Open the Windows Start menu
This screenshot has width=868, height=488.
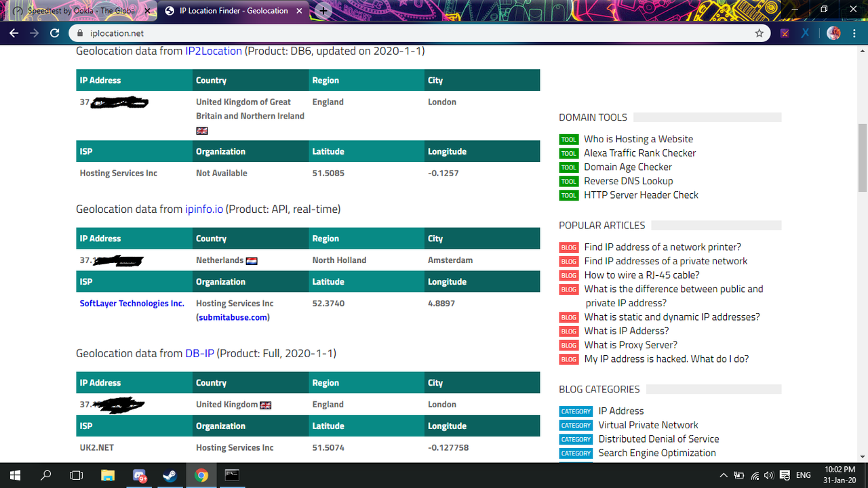coord(15,475)
